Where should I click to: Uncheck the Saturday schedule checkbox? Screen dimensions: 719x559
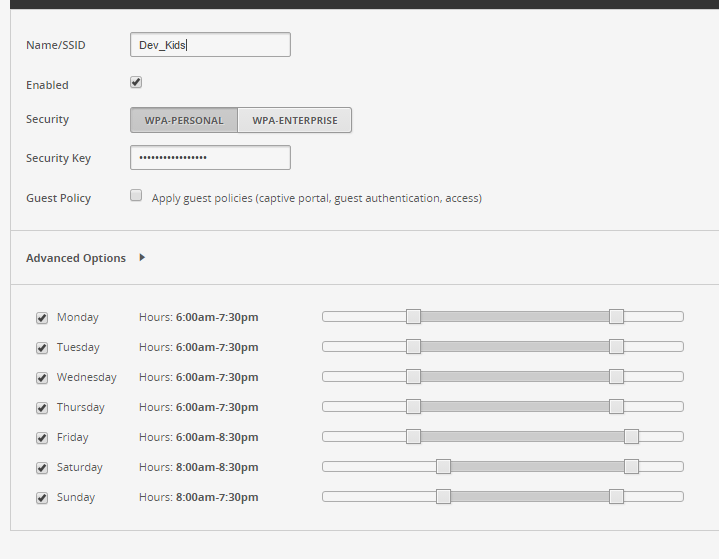pyautogui.click(x=42, y=468)
